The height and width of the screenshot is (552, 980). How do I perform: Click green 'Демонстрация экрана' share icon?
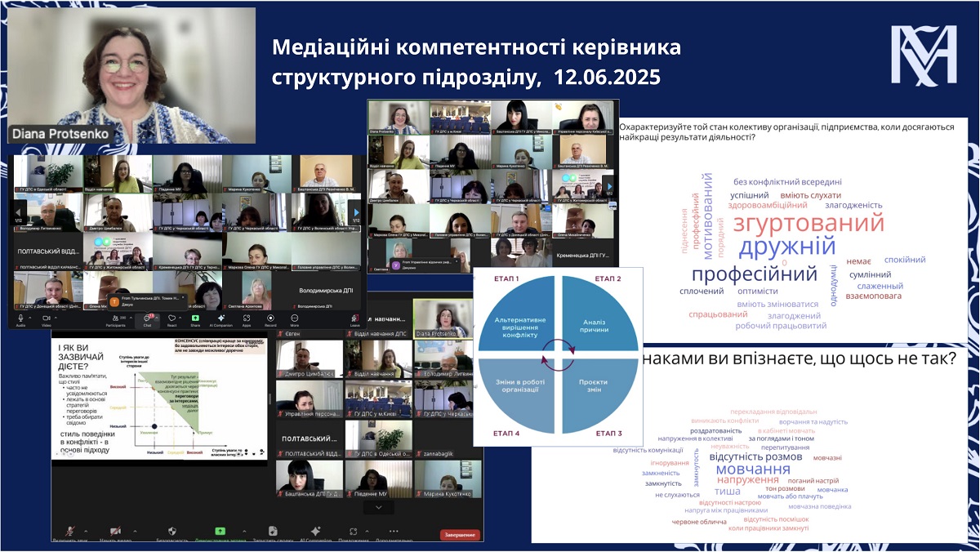(x=220, y=531)
